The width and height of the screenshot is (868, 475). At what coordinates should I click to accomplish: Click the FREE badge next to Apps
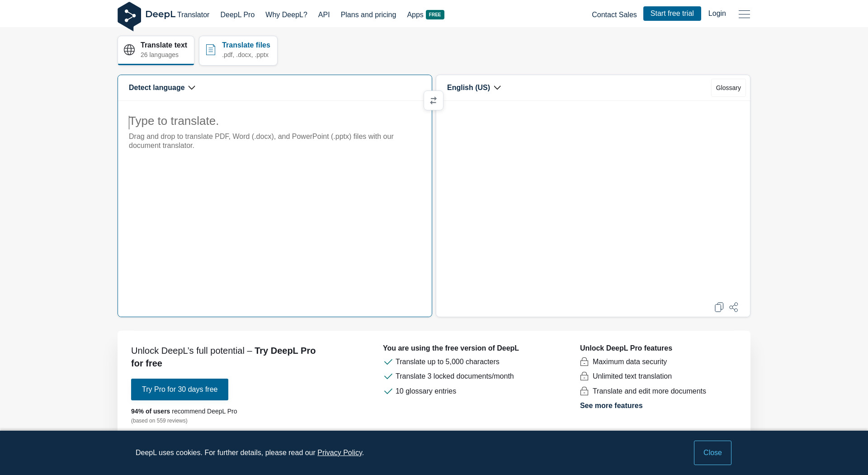435,14
